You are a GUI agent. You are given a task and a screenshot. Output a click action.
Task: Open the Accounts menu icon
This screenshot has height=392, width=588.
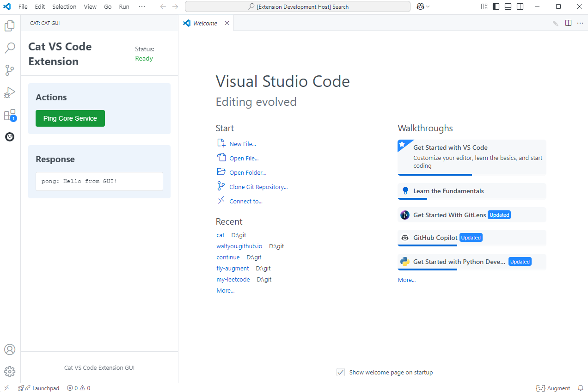click(10, 349)
